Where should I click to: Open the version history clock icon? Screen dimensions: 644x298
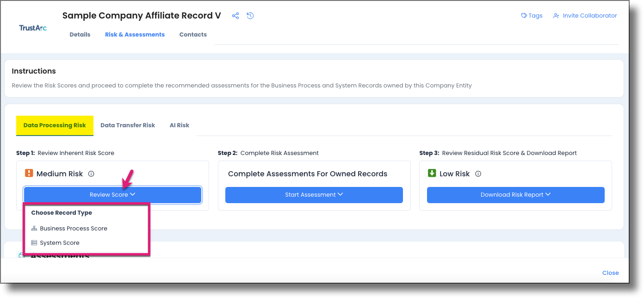point(250,16)
